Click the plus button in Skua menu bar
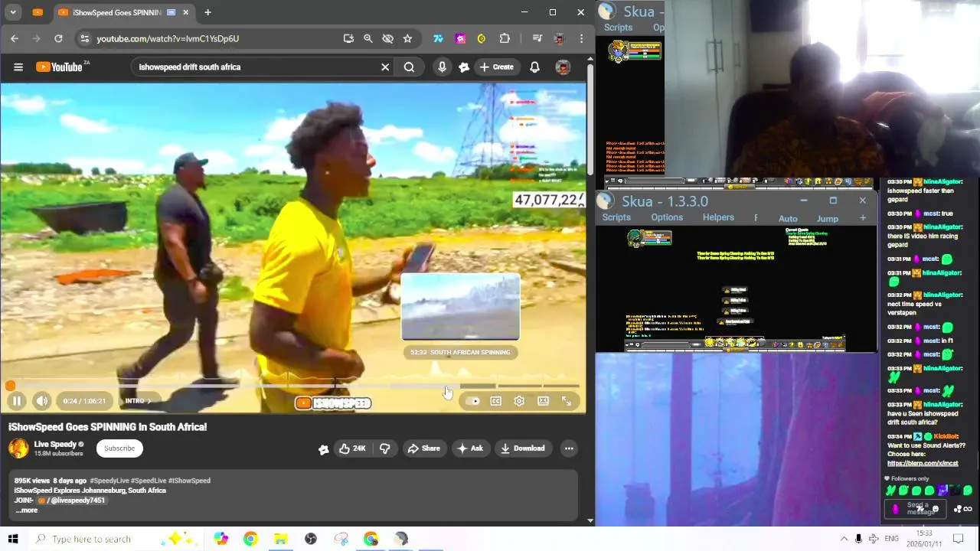The height and width of the screenshot is (551, 980). (x=863, y=218)
